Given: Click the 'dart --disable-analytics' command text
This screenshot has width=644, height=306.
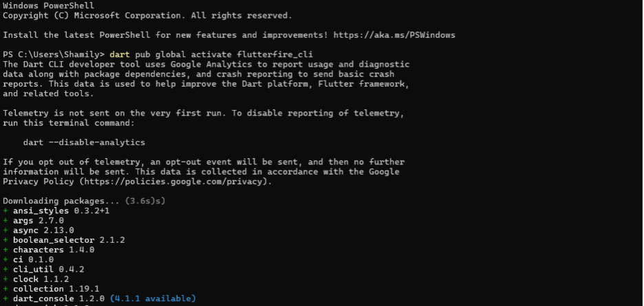Looking at the screenshot, I should click(x=84, y=142).
